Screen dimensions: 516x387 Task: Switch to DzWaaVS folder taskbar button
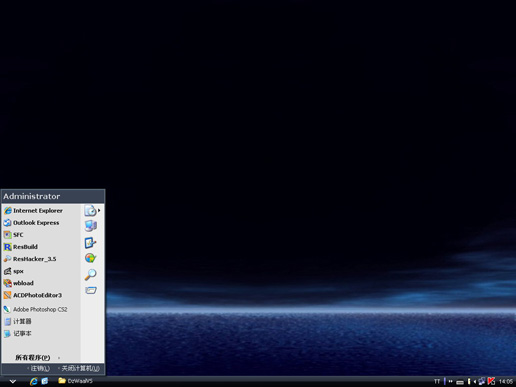tap(75, 381)
